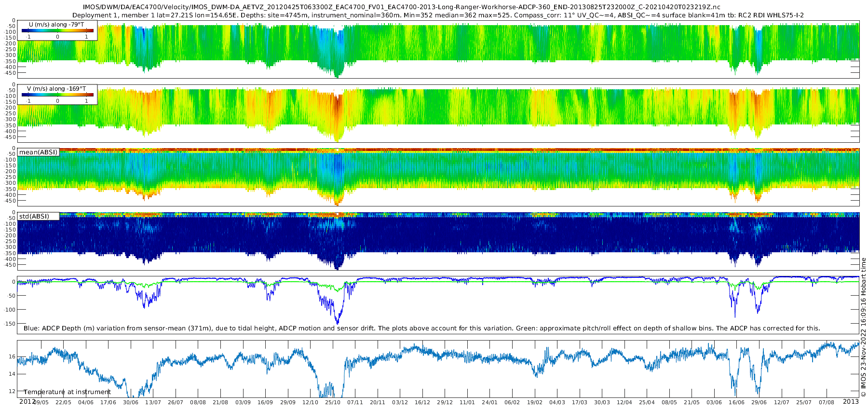Click the '29/12' date tick label
The image size is (868, 410).
pyautogui.click(x=445, y=402)
